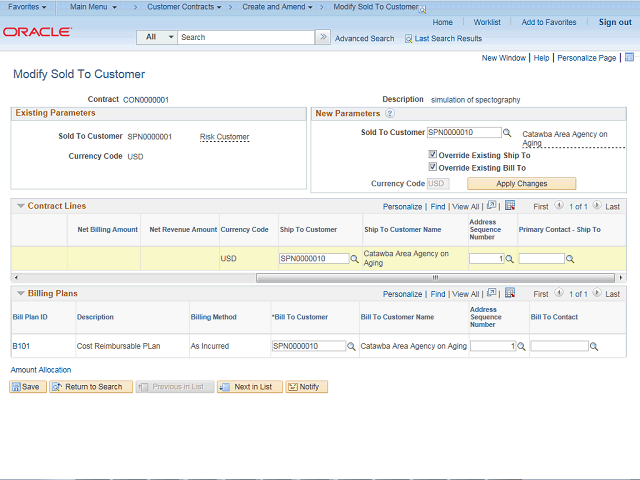Image resolution: width=640 pixels, height=480 pixels.
Task: Save the contract changes
Action: pyautogui.click(x=28, y=387)
